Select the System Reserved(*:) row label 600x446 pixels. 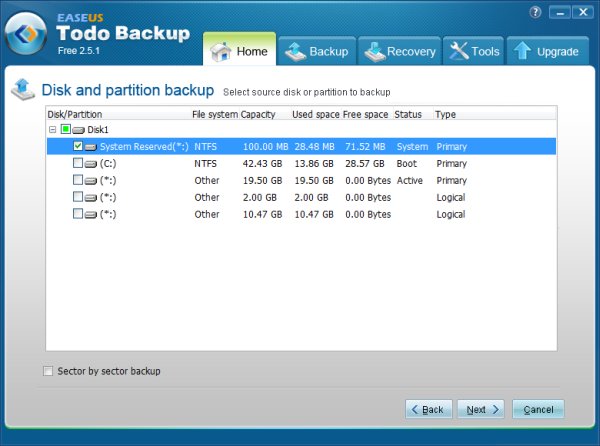(x=144, y=146)
